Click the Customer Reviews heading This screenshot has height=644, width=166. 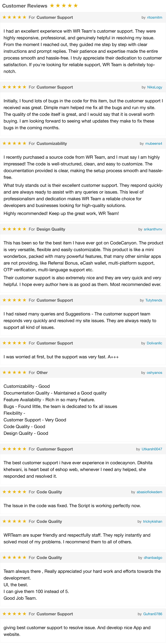pyautogui.click(x=25, y=6)
